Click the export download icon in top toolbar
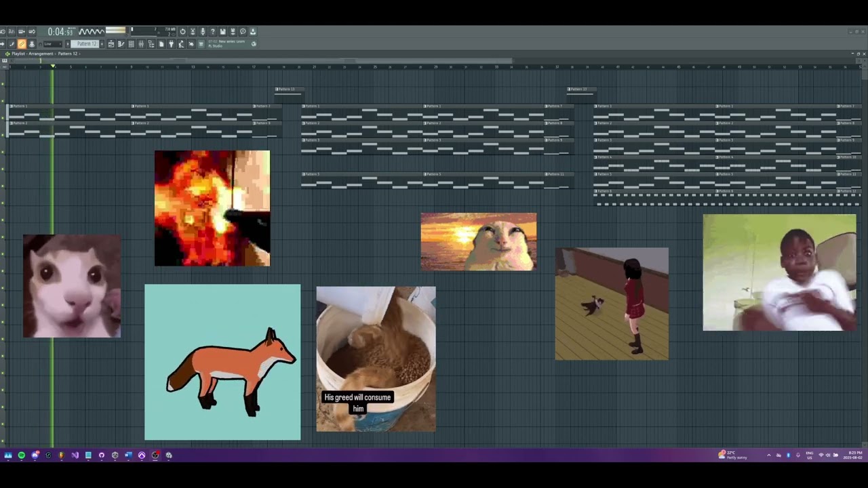 [x=252, y=32]
